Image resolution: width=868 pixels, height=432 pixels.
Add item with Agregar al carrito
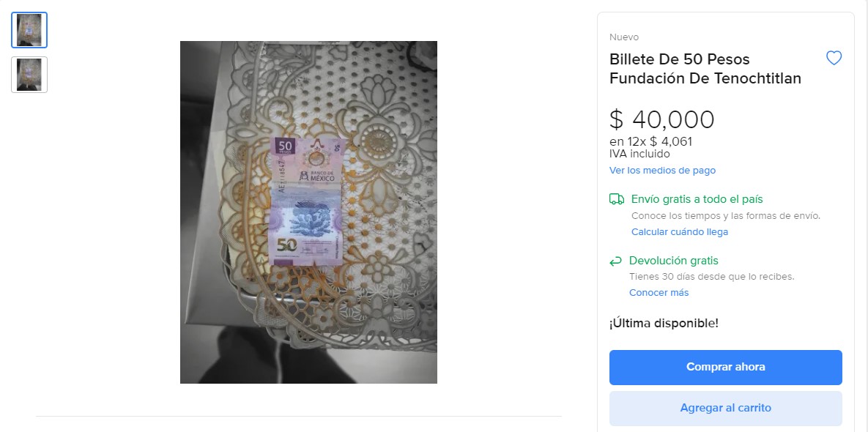pos(726,409)
